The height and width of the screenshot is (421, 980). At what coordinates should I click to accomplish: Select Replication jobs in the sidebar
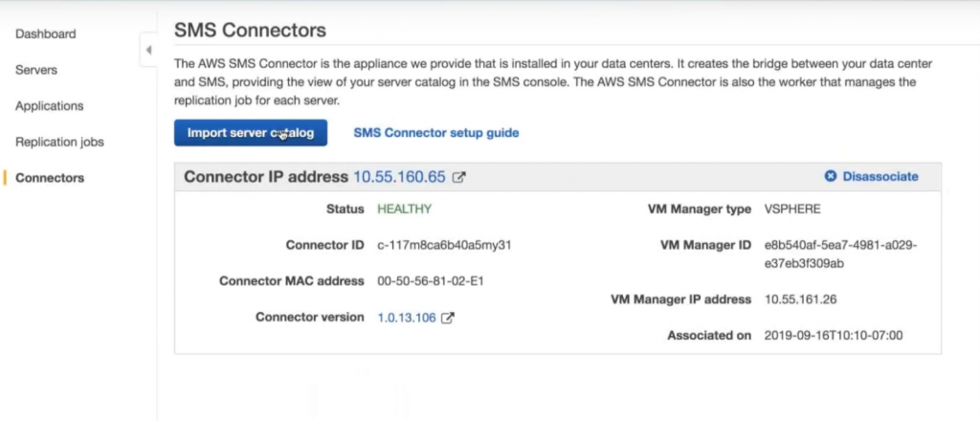pyautogui.click(x=59, y=142)
